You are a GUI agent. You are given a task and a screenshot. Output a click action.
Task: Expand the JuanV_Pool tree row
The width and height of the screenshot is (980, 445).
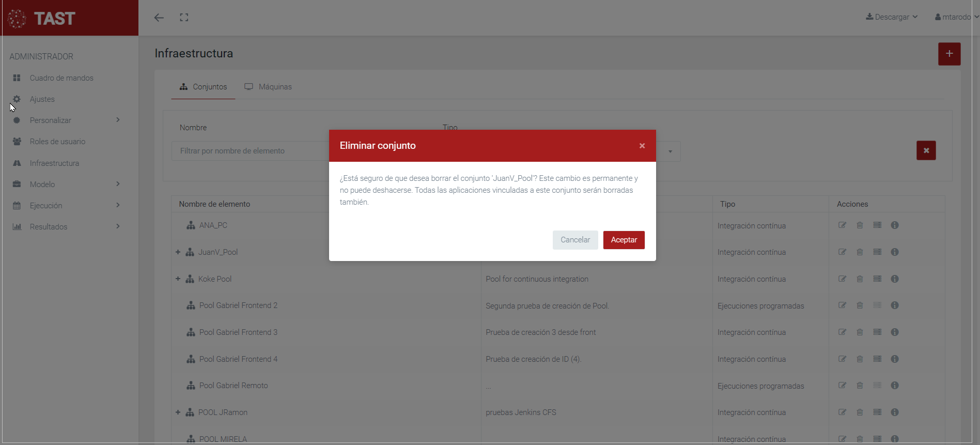coord(178,252)
